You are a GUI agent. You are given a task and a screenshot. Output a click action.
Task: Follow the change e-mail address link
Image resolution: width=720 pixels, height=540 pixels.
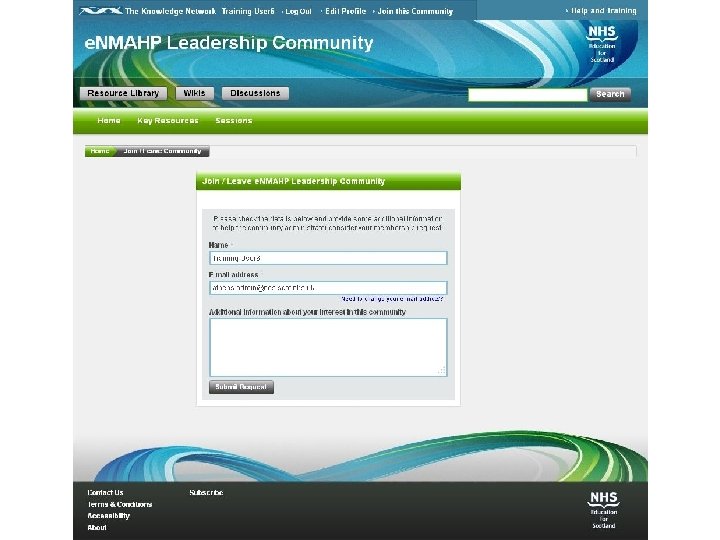[393, 299]
